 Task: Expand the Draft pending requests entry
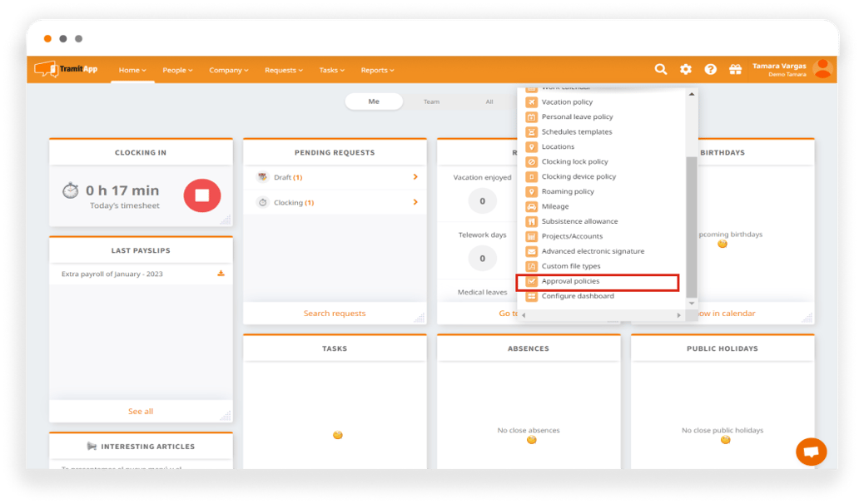click(414, 176)
